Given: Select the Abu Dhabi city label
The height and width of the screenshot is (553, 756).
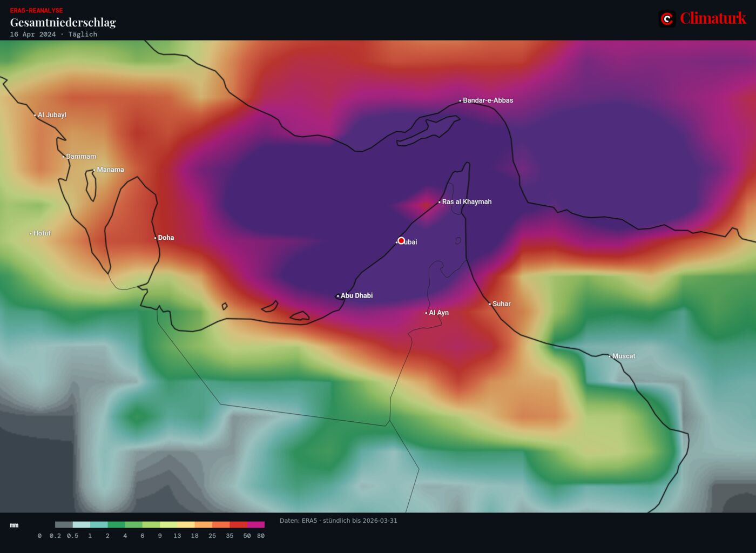Looking at the screenshot, I should 356,295.
